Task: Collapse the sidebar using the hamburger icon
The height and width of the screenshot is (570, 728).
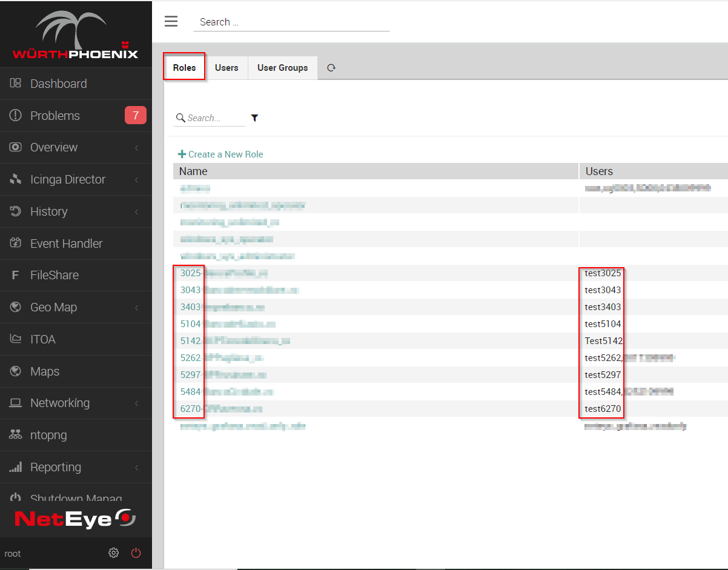Action: click(171, 21)
